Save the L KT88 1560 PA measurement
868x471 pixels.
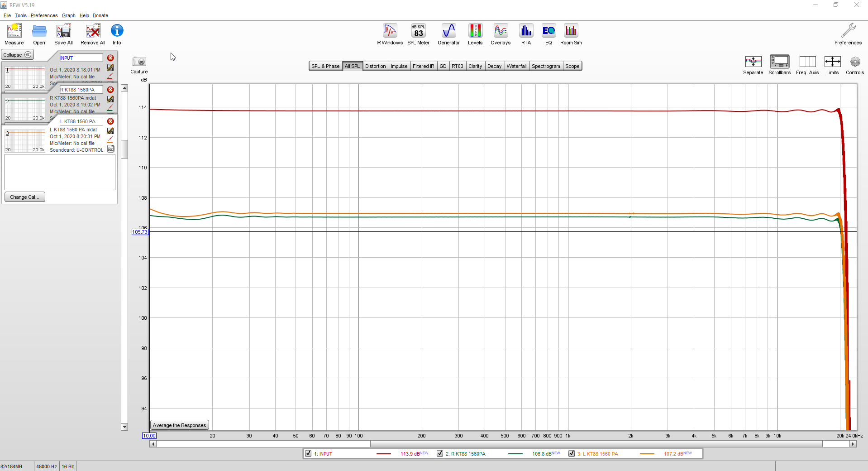(x=110, y=131)
